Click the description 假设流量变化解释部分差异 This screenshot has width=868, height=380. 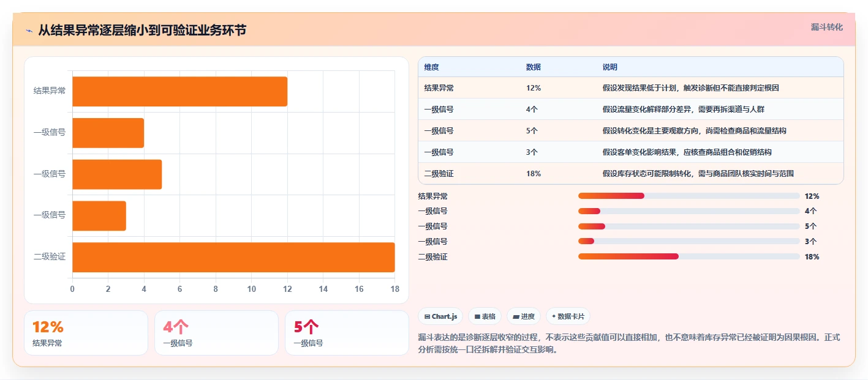coord(684,110)
